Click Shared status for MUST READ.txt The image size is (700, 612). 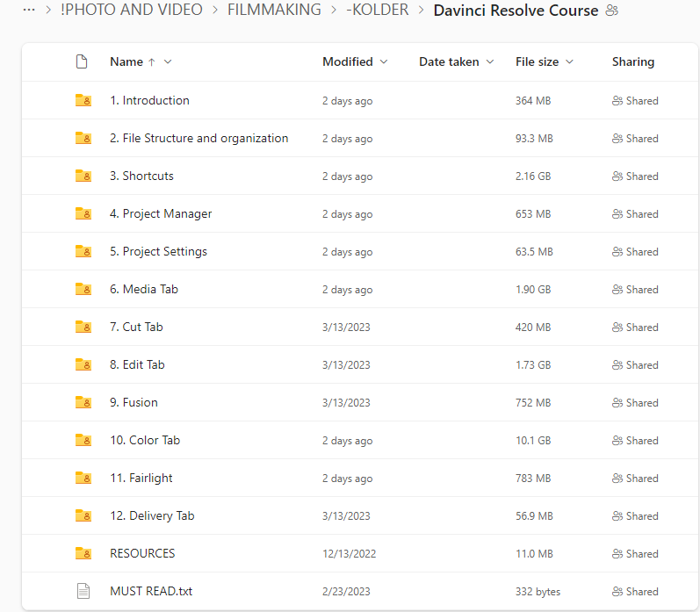(x=635, y=592)
